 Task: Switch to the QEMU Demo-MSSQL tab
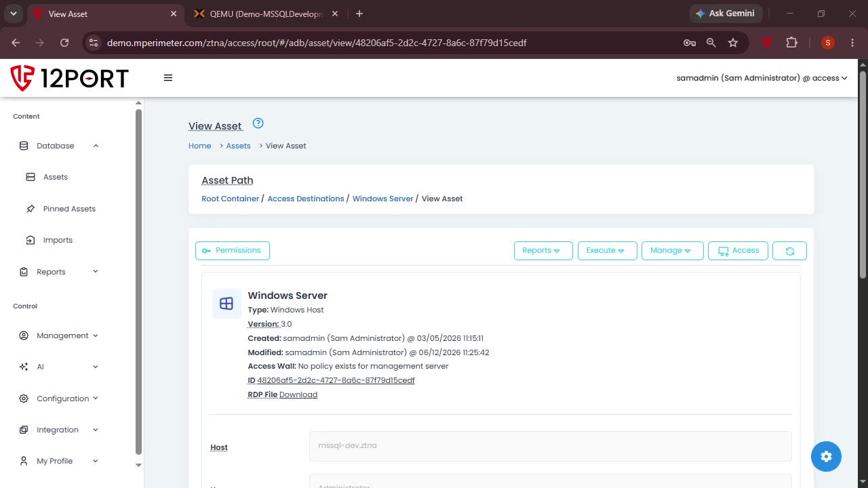[266, 14]
